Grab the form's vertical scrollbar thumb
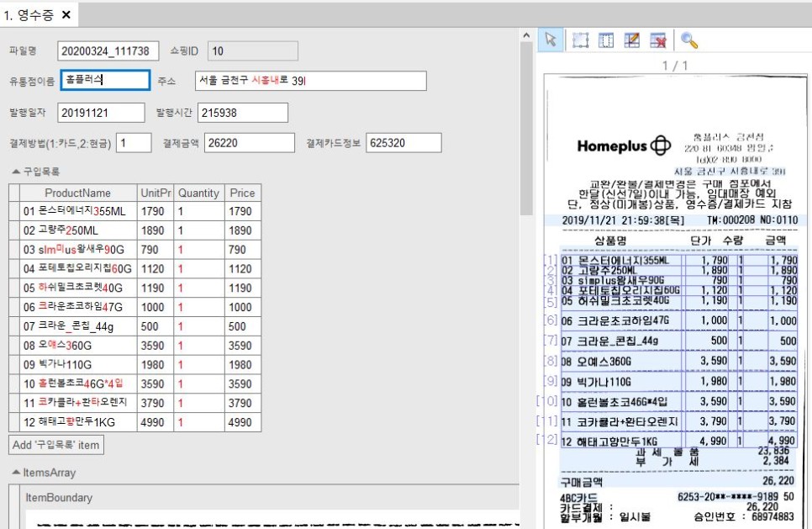 click(526, 129)
